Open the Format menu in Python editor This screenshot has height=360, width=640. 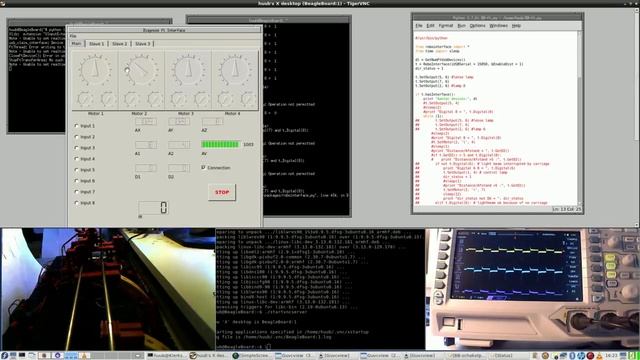pos(446,26)
